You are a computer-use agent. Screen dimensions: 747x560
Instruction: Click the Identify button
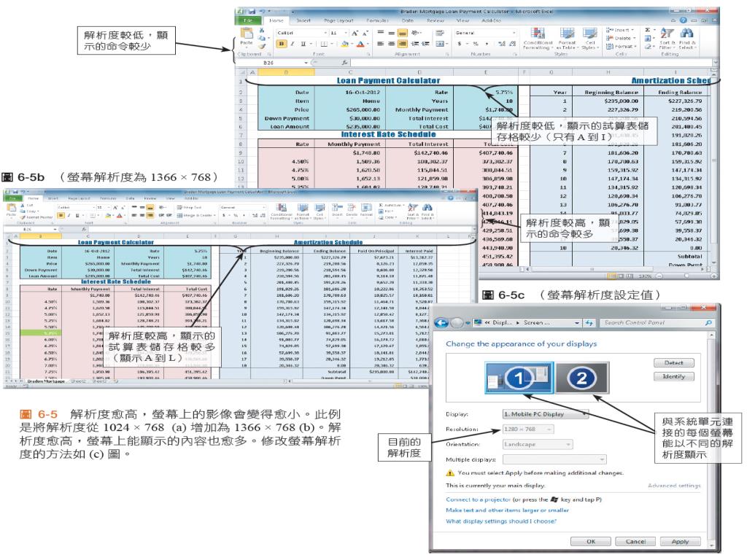click(673, 376)
